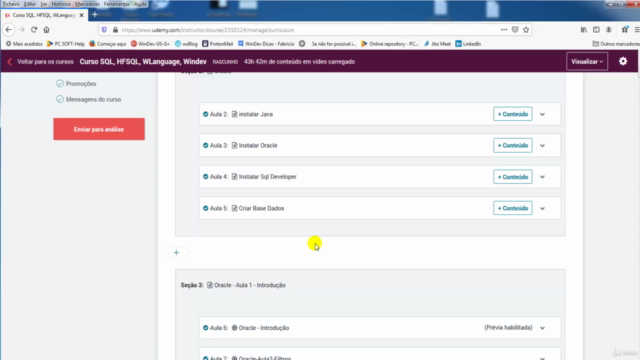Open the Outros marcadores folder
640x360 pixels.
coord(616,44)
